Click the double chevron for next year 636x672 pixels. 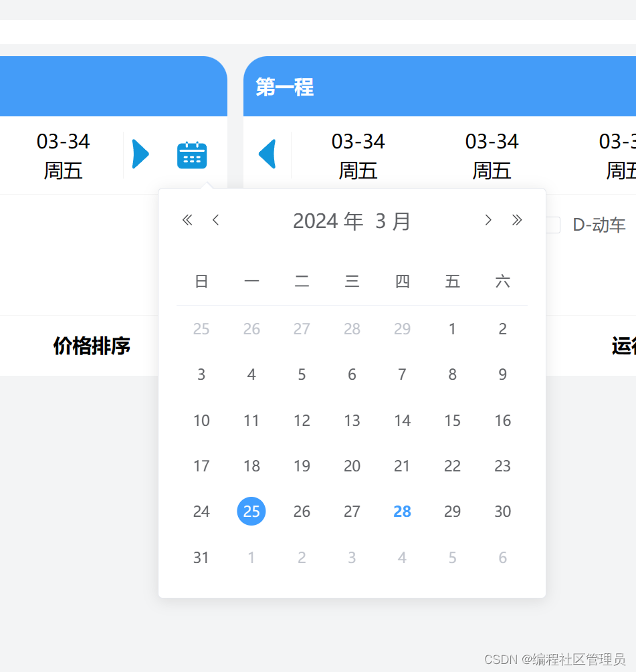pyautogui.click(x=517, y=219)
